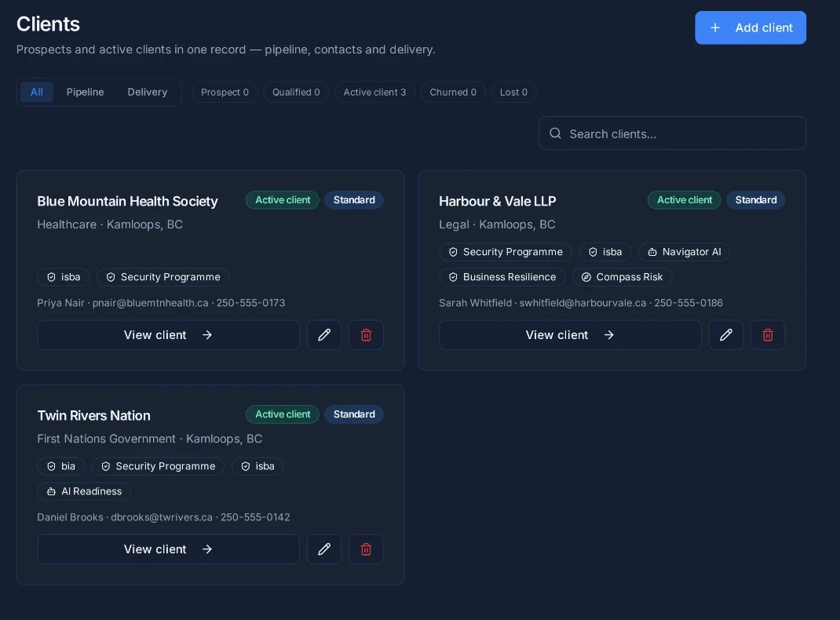Delete Blue Mountain Health Society with trash icon
The height and width of the screenshot is (620, 840).
point(366,335)
